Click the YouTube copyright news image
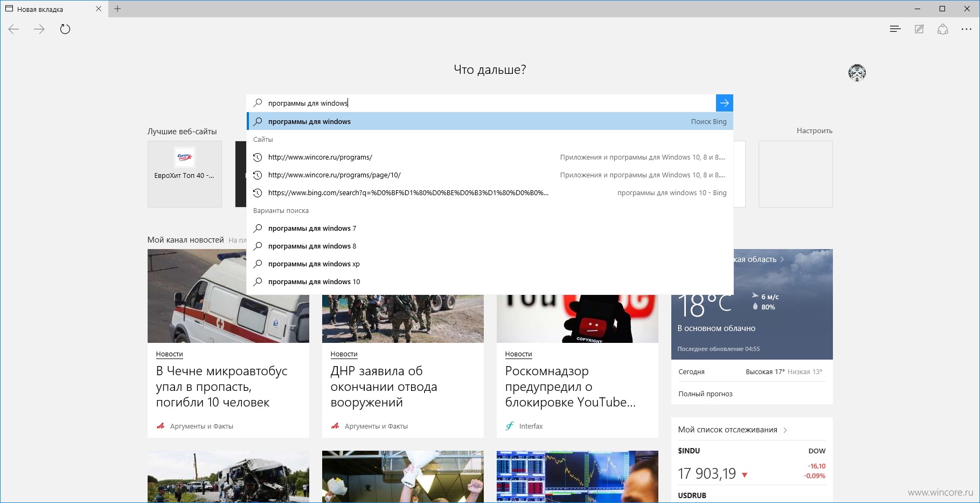The image size is (980, 503). (578, 319)
